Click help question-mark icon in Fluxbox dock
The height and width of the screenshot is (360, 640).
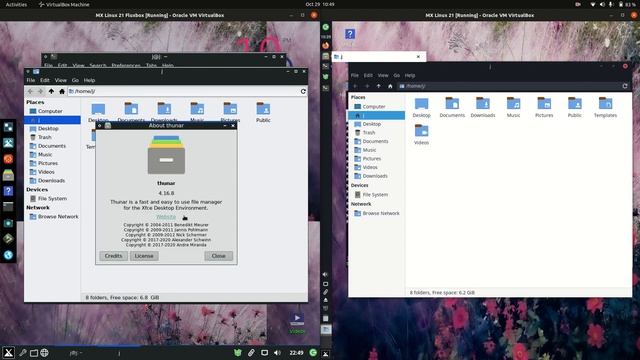click(8, 191)
